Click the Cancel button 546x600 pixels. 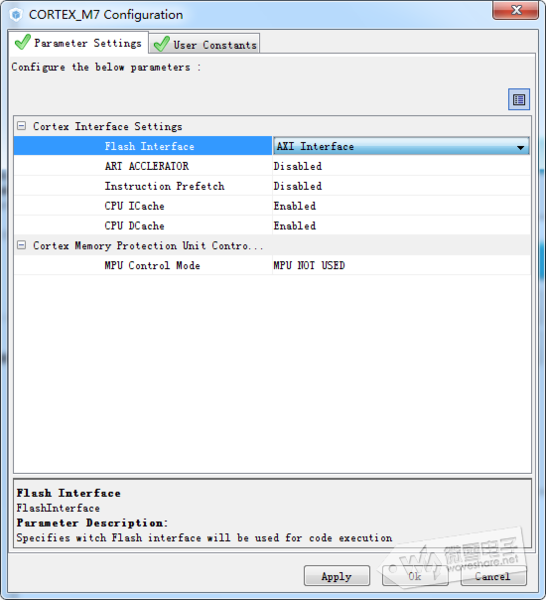(x=494, y=576)
